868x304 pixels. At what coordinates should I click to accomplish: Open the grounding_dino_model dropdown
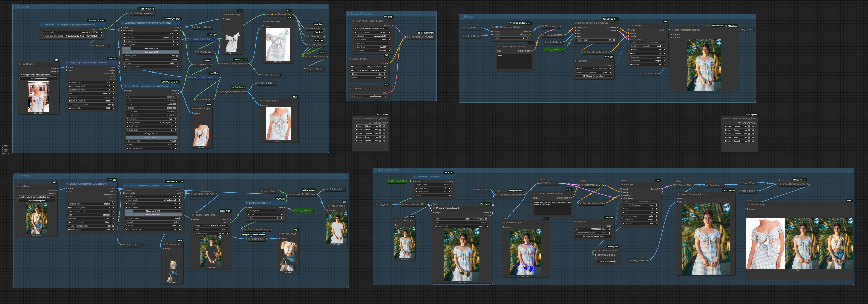(73, 36)
